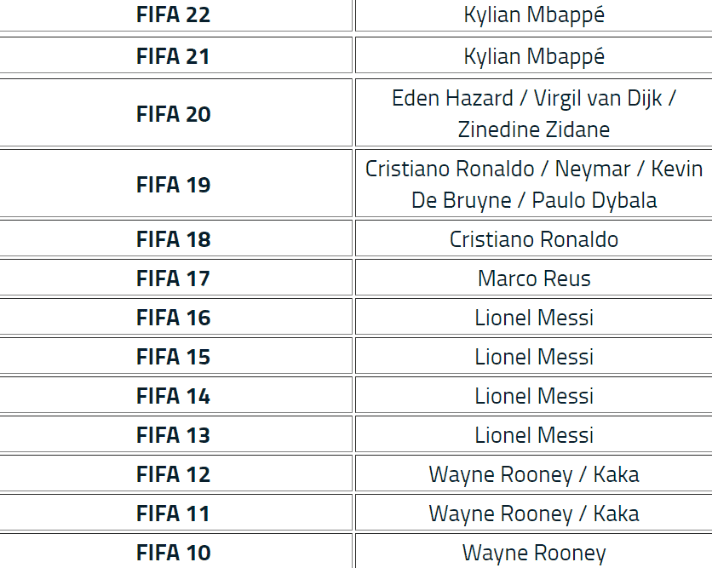Click the FIFA 22 row label

(x=173, y=16)
